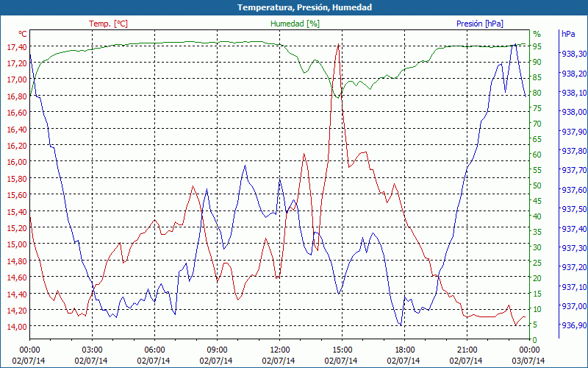588x368 pixels.
Task: Click pressure axis value 937,70
Action: 573,171
